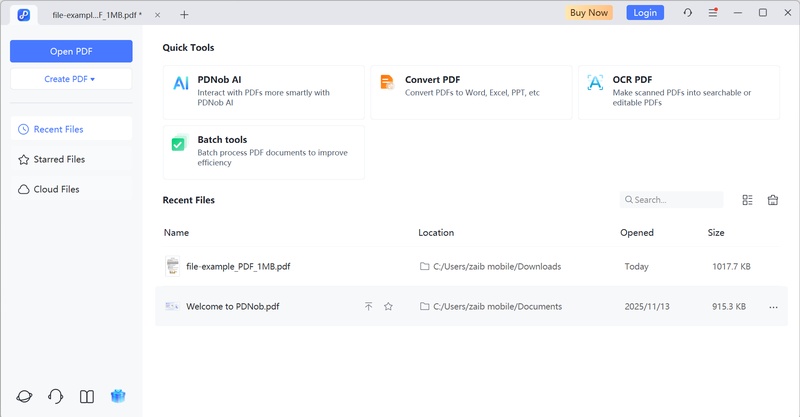Open more options for Welcome to PDNob.pdf

(x=773, y=307)
